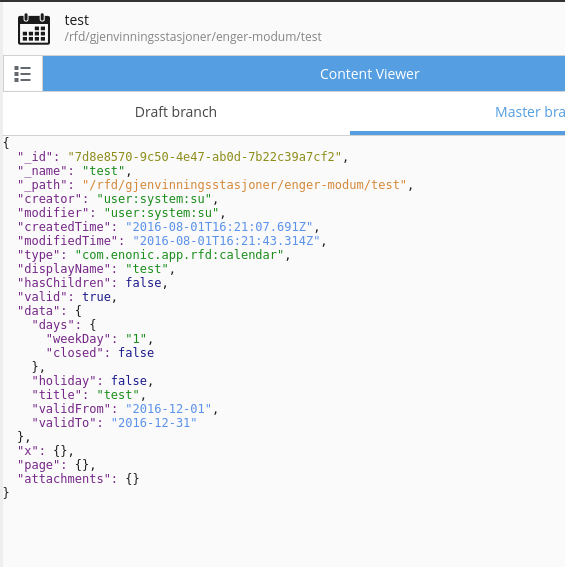Click the "attachments" key at the bottom

[64, 479]
